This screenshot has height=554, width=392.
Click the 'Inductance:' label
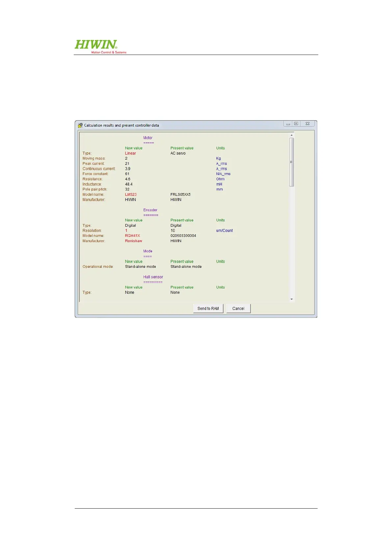click(92, 184)
